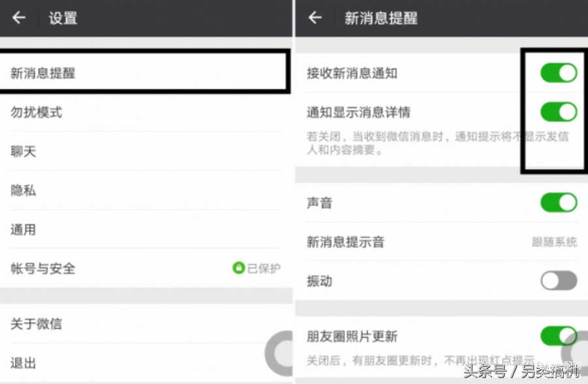Disable the 接收新消息通知 switch
Viewport: 588px width, 384px height.
559,72
